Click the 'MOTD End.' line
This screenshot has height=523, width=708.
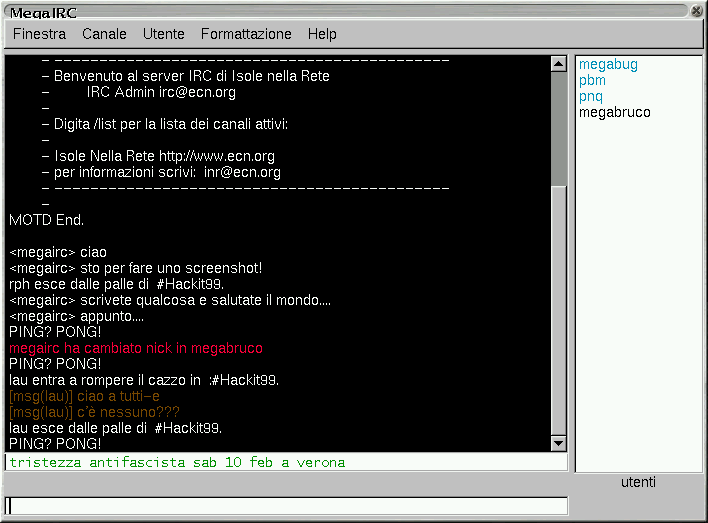pos(47,220)
